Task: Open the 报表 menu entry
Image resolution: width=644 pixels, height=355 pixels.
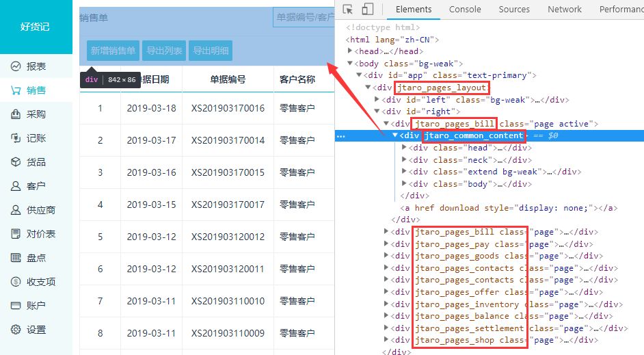Action: pos(36,66)
